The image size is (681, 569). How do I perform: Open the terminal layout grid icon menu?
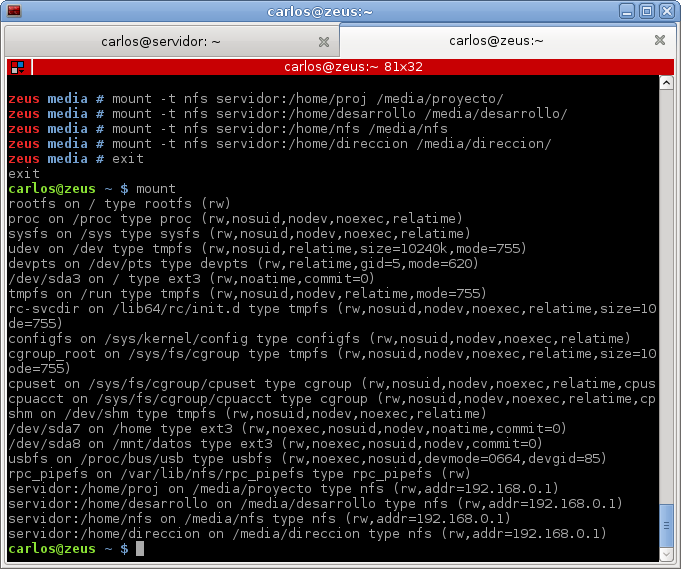(18, 67)
